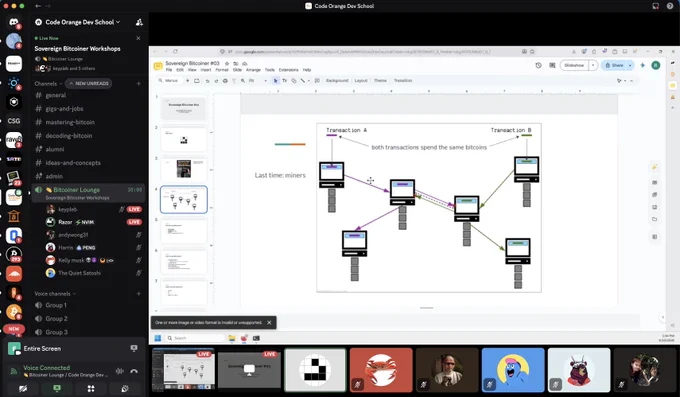The width and height of the screenshot is (680, 397).
Task: Close the Live Now workshop banner
Action: point(138,38)
